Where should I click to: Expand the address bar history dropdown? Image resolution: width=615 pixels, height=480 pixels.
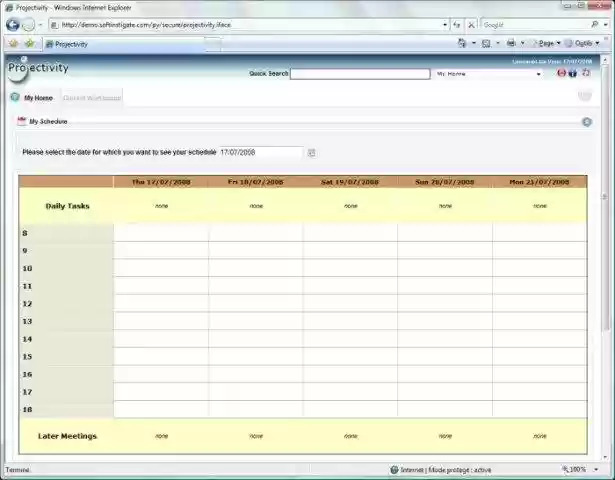coord(445,25)
